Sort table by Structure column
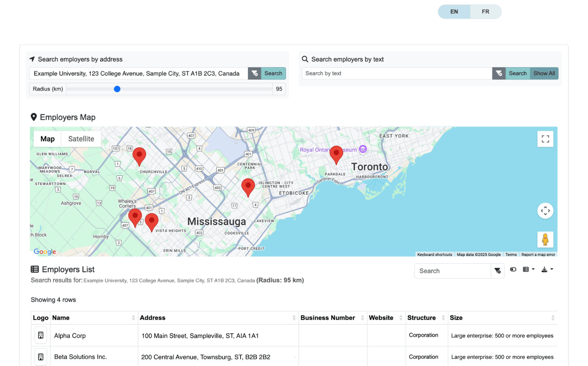The height and width of the screenshot is (366, 588). [426, 318]
